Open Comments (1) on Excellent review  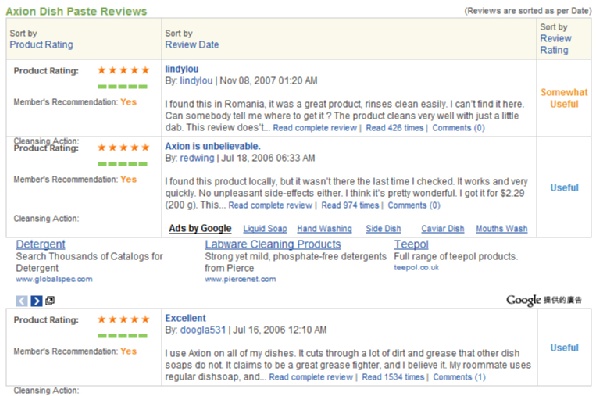pyautogui.click(x=459, y=377)
